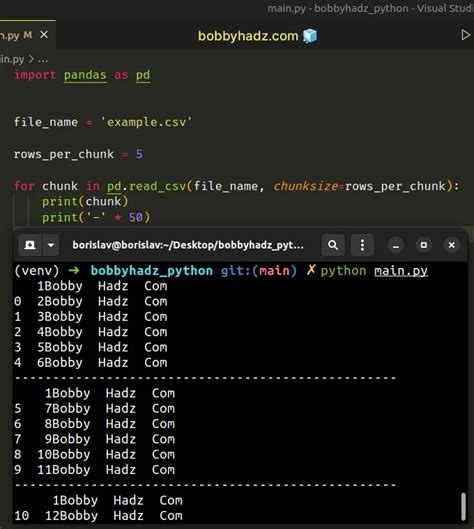This screenshot has width=474, height=529.
Task: Click the 'print(chunk)' line
Action: coord(85,201)
